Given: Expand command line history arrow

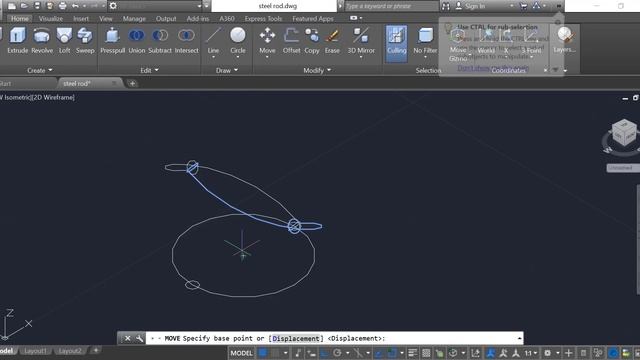Looking at the screenshot, I should click(x=519, y=338).
